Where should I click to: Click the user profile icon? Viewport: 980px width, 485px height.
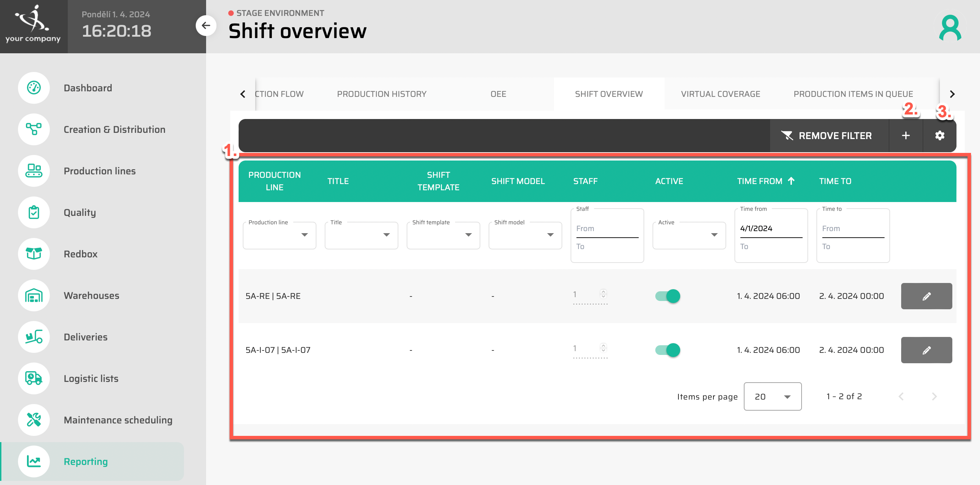tap(950, 28)
